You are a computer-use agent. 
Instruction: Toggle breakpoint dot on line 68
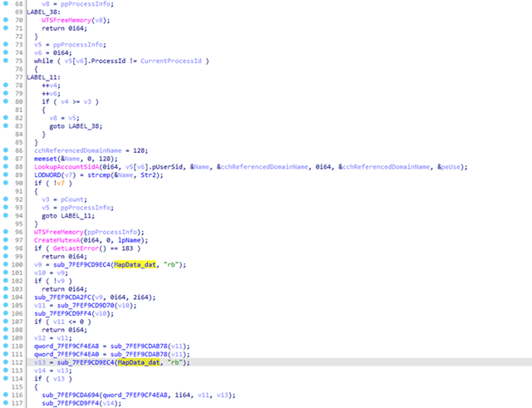tap(6, 3)
